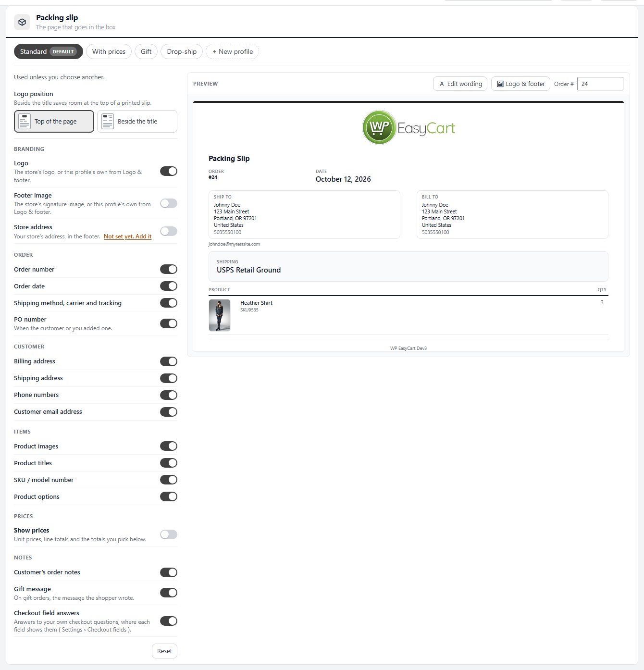Open the Gift profile tab
Viewport: 644px width, 670px height.
click(x=146, y=51)
